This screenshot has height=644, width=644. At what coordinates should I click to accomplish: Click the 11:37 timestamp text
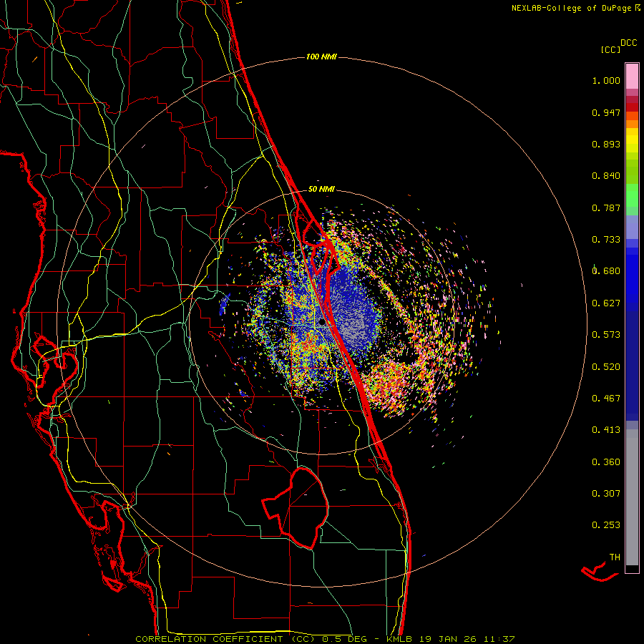[x=499, y=639]
